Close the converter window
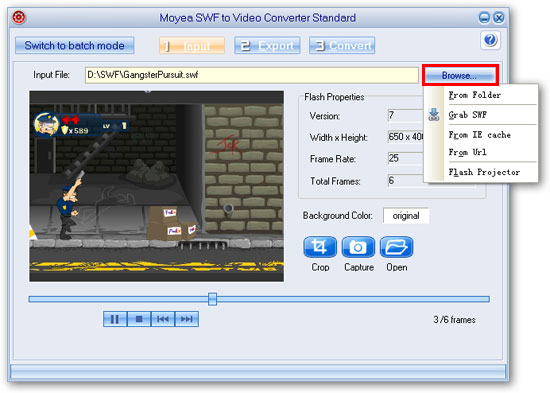The width and height of the screenshot is (550, 393). pos(499,17)
